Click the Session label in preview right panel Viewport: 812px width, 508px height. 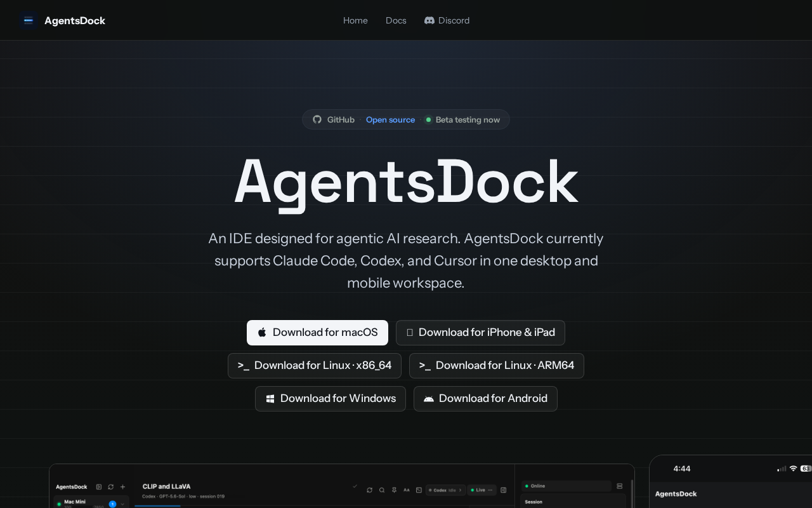coord(534,502)
